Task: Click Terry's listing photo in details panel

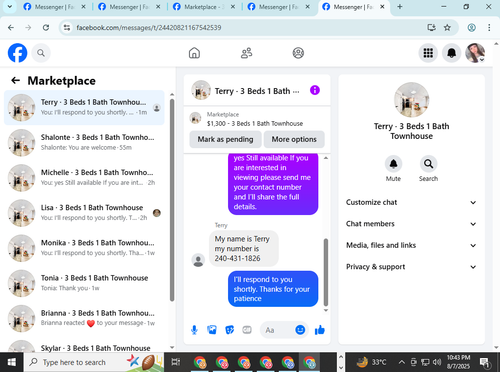Action: [x=411, y=100]
